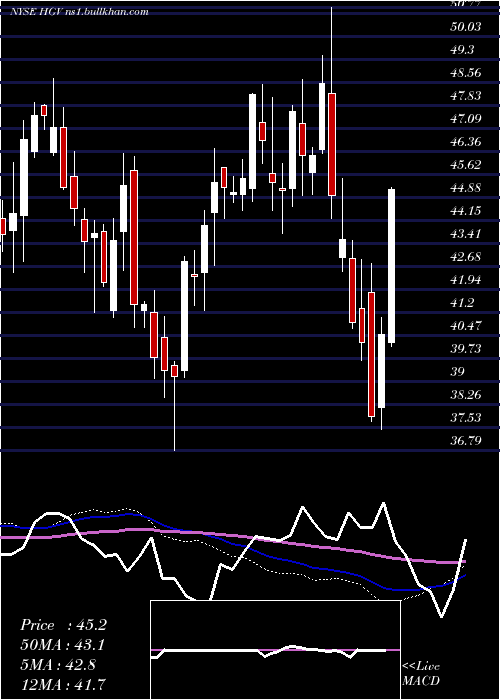Click the 46.36 price axis label
This screenshot has width=500, height=700.
[465, 142]
